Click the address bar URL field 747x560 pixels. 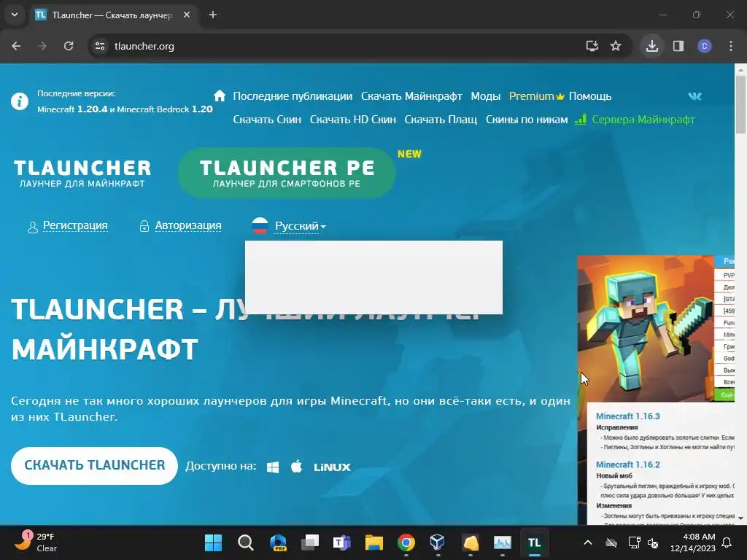[x=333, y=46]
